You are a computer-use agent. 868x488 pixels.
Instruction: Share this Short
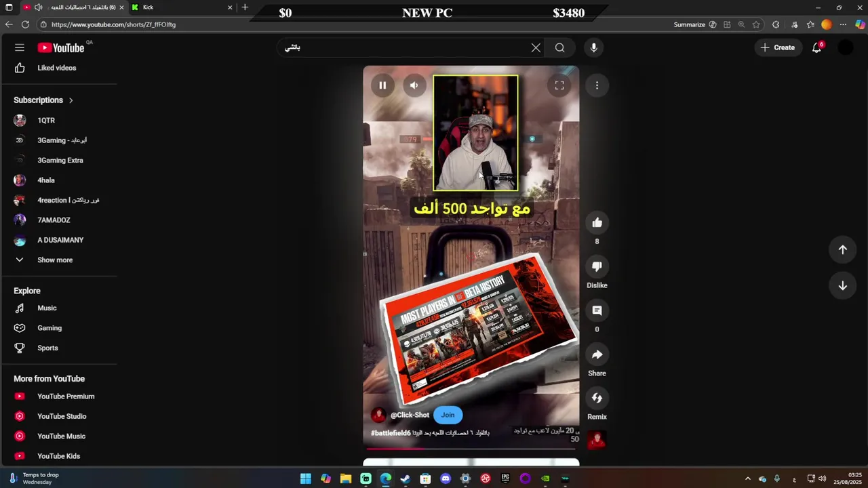597,354
